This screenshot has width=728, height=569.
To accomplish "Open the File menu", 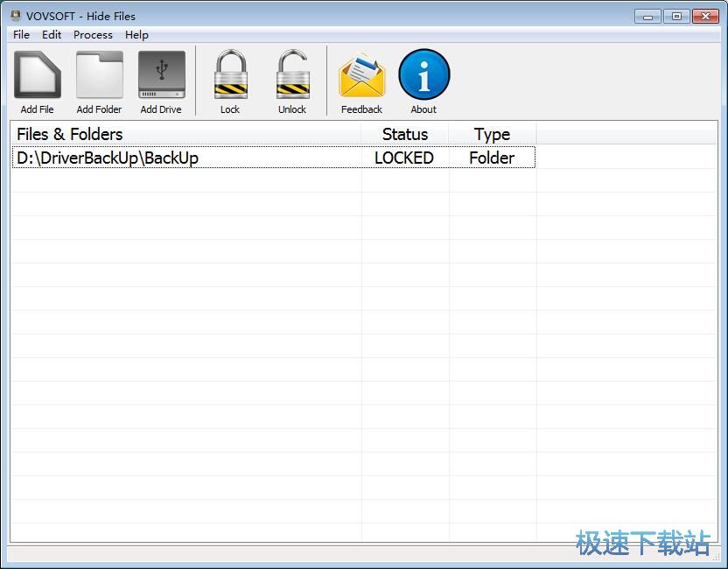I will coord(21,35).
